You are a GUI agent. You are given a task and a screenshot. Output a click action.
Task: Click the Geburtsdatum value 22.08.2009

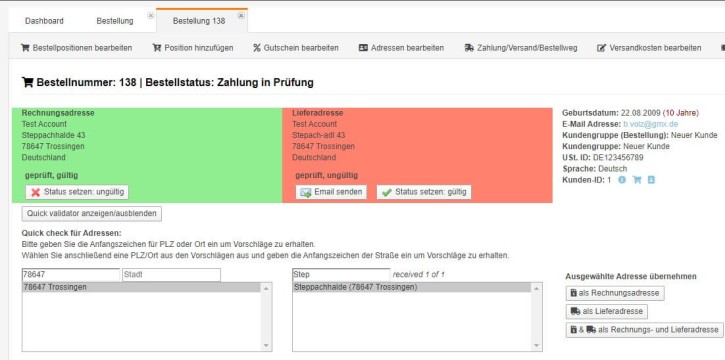tap(641, 113)
